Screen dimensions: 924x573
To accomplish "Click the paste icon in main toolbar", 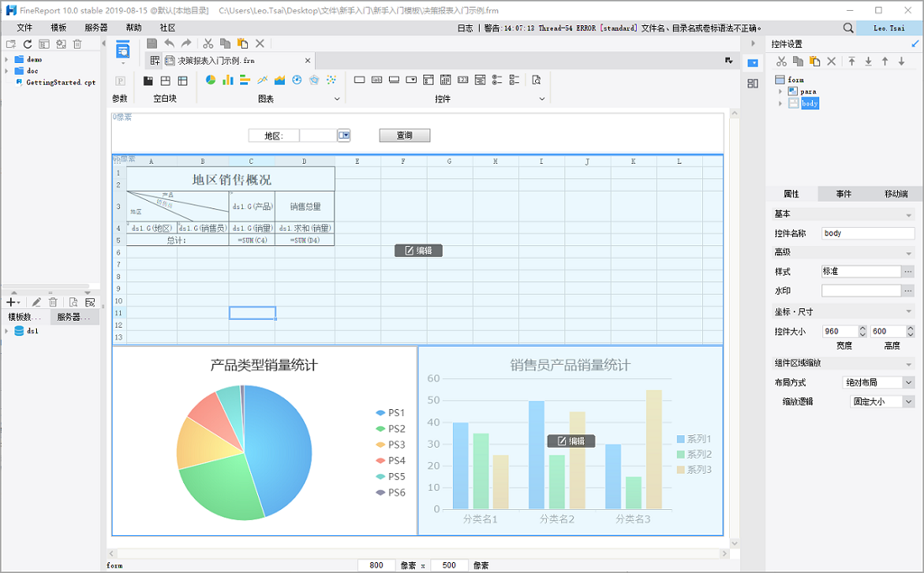I will pyautogui.click(x=242, y=43).
